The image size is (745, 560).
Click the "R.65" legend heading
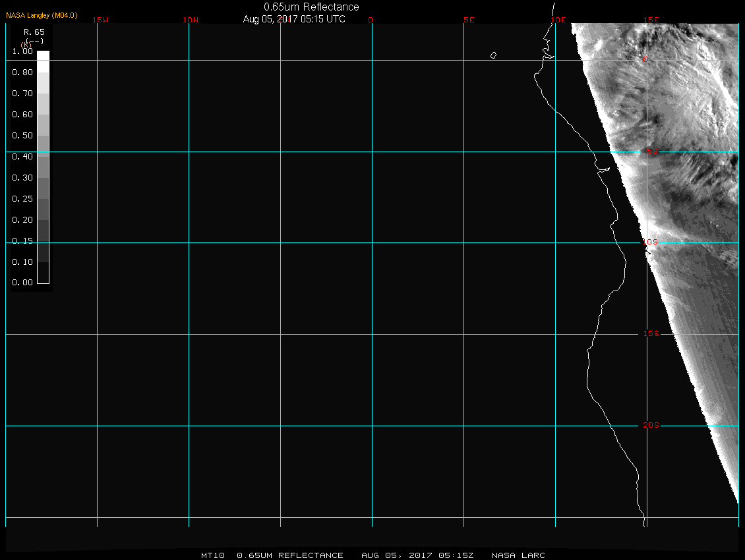click(x=34, y=32)
